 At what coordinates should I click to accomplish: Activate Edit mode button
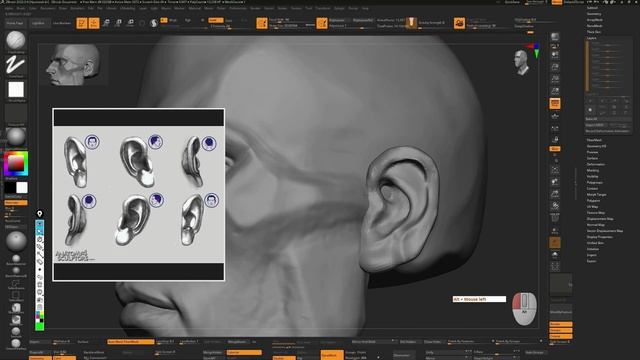[x=82, y=23]
